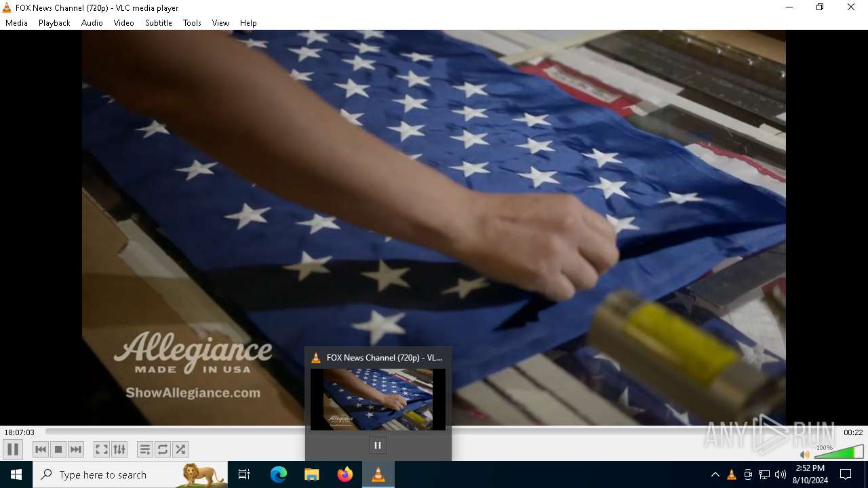Mute audio via speaker icon
The width and height of the screenshot is (868, 488).
(804, 454)
